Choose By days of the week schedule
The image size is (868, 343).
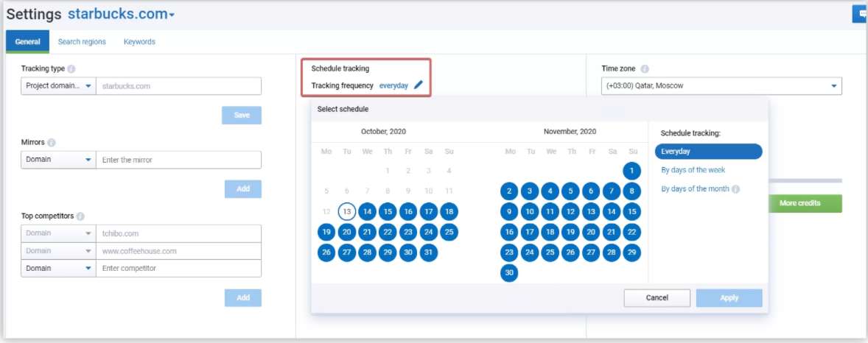click(x=693, y=170)
